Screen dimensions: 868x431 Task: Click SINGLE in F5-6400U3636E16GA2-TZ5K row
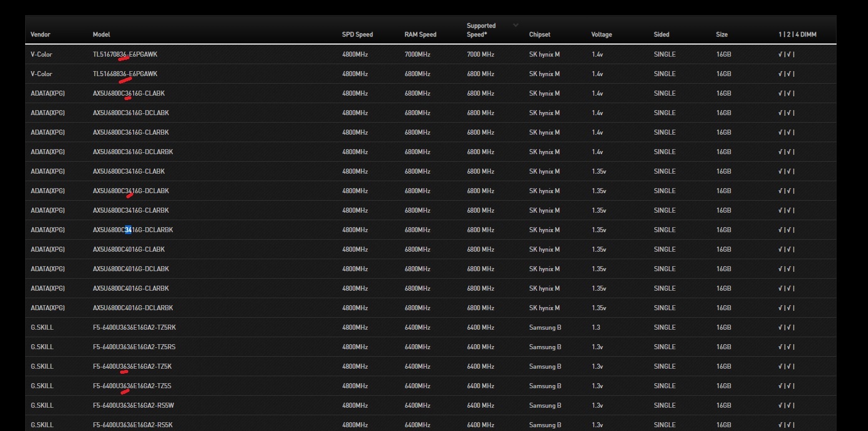[664, 367]
